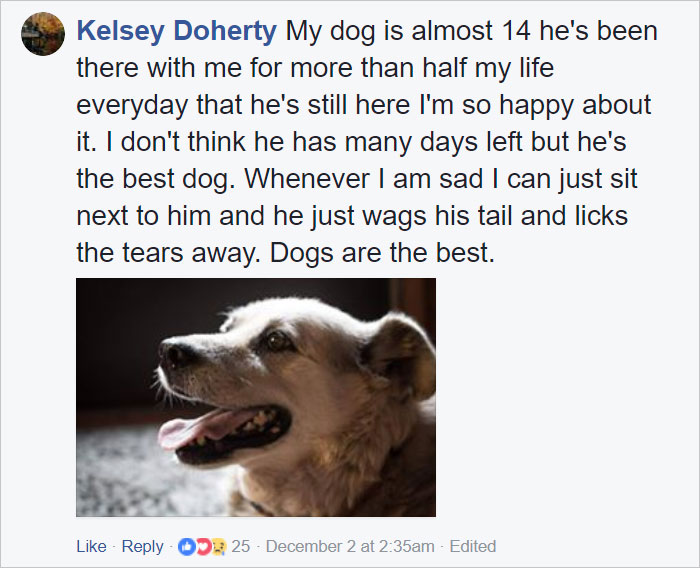Click the text 'My dog is almost 14'
Viewport: 700px width, 568px height.
[x=408, y=32]
